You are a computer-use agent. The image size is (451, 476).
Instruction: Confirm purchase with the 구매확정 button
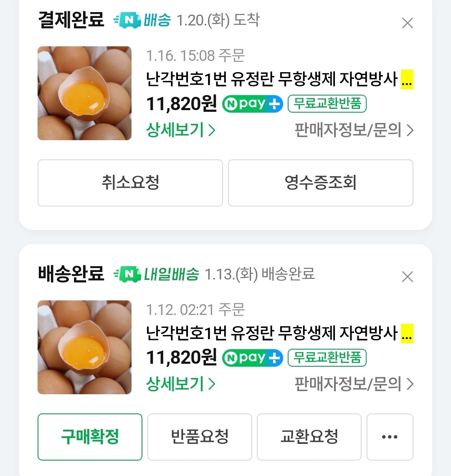[x=90, y=437]
